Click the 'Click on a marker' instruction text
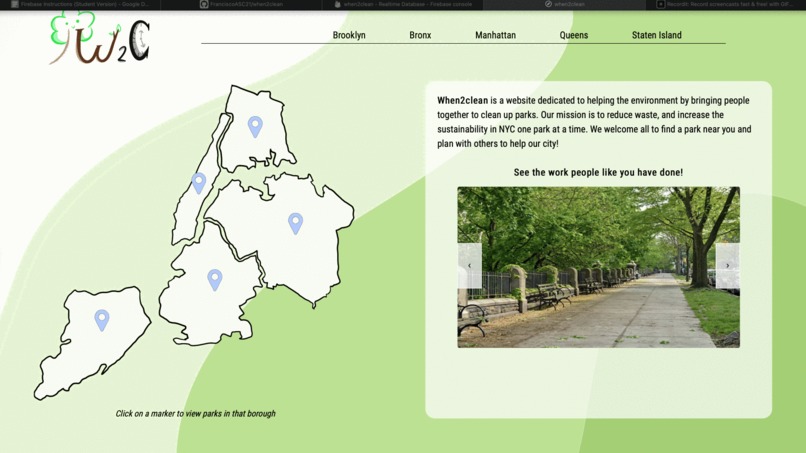The image size is (806, 453). point(195,413)
